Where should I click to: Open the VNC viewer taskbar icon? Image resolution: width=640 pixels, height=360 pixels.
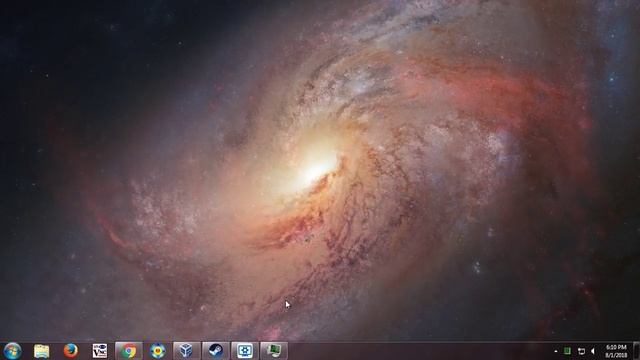[x=100, y=351]
